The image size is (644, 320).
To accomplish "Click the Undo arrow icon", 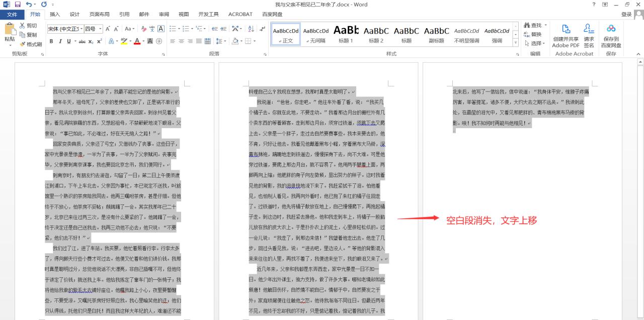I will tap(29, 5).
